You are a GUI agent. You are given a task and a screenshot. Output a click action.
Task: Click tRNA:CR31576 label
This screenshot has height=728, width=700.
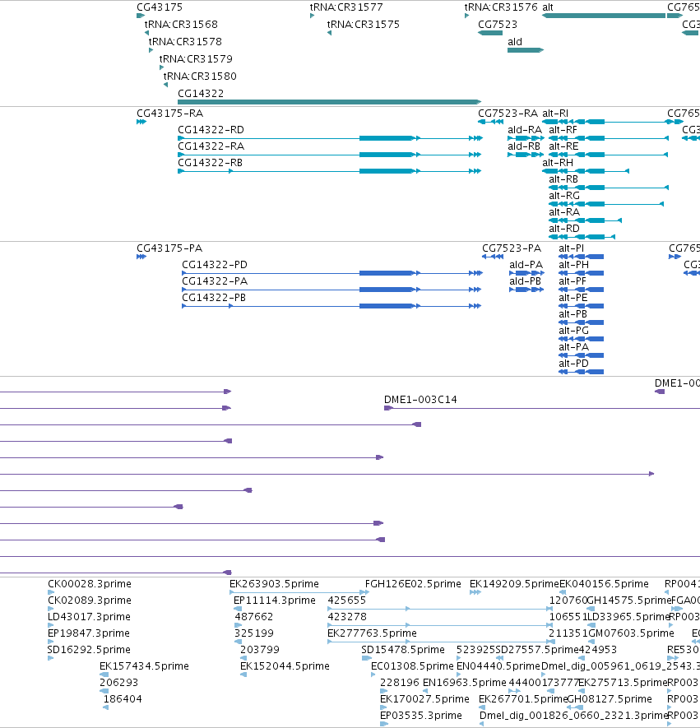click(x=501, y=7)
